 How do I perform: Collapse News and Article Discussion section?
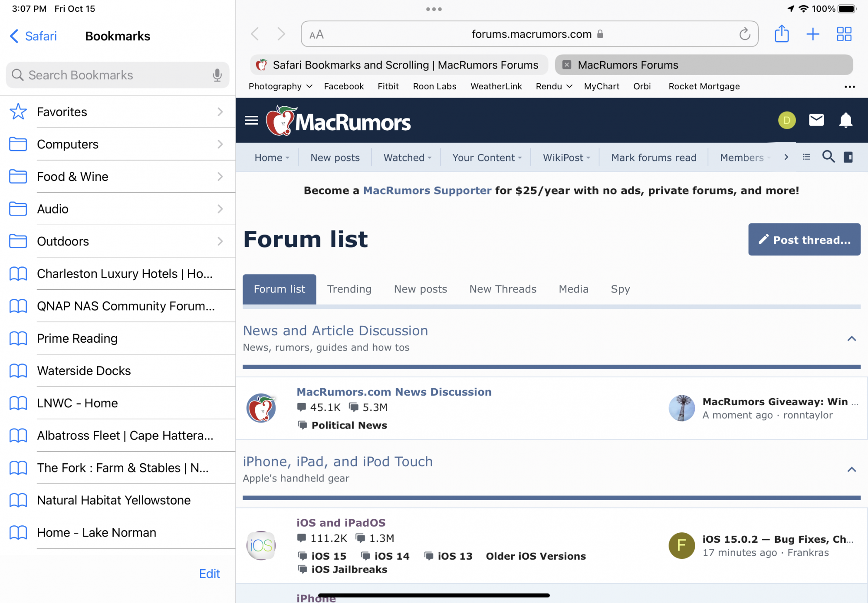(x=852, y=338)
